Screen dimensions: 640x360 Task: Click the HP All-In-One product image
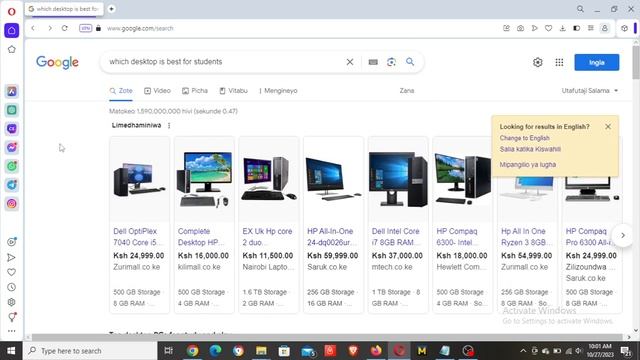pyautogui.click(x=333, y=180)
